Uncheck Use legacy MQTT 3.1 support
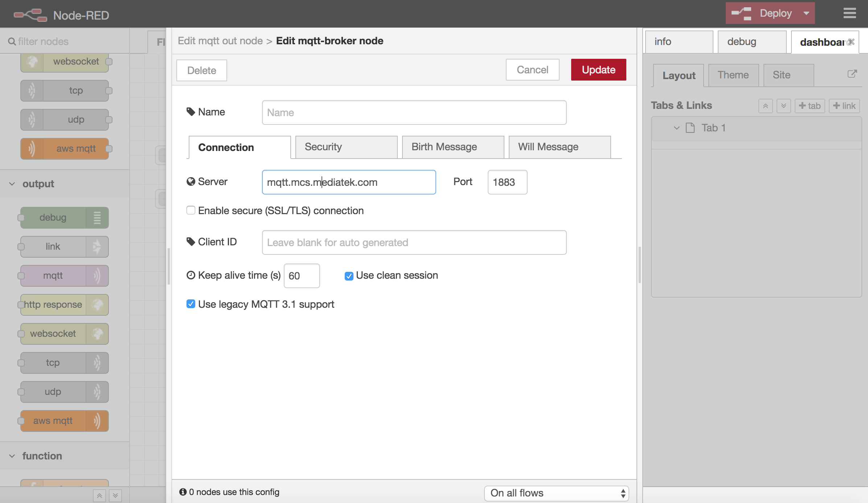 (x=191, y=304)
